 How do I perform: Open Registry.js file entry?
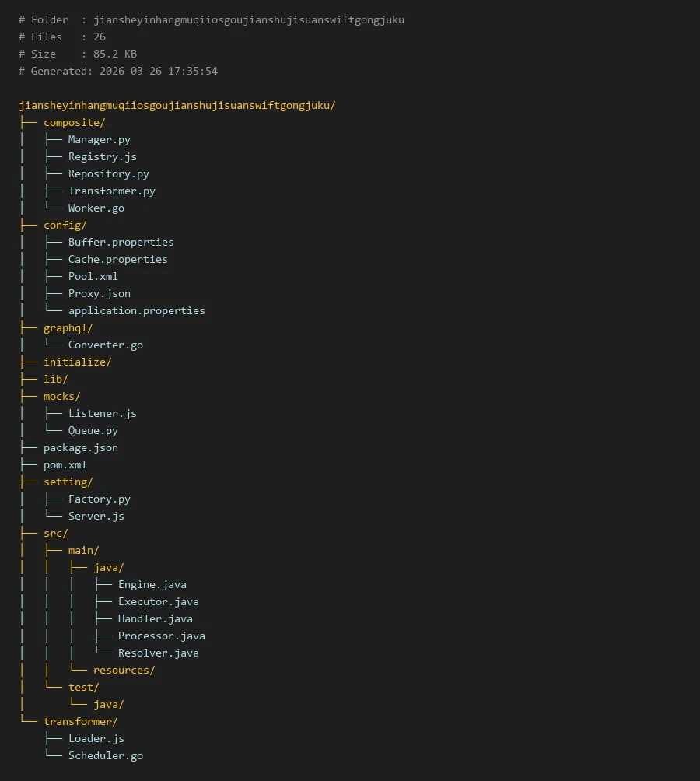[x=102, y=156]
